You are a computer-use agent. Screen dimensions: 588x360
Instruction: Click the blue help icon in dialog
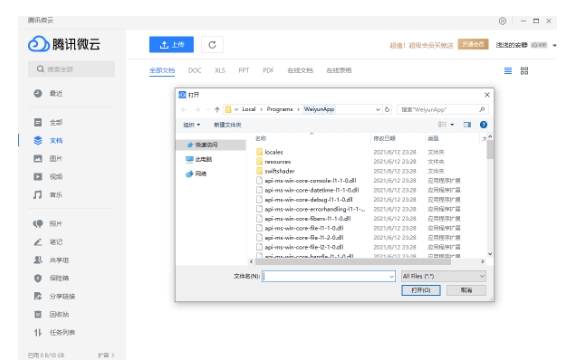point(483,125)
